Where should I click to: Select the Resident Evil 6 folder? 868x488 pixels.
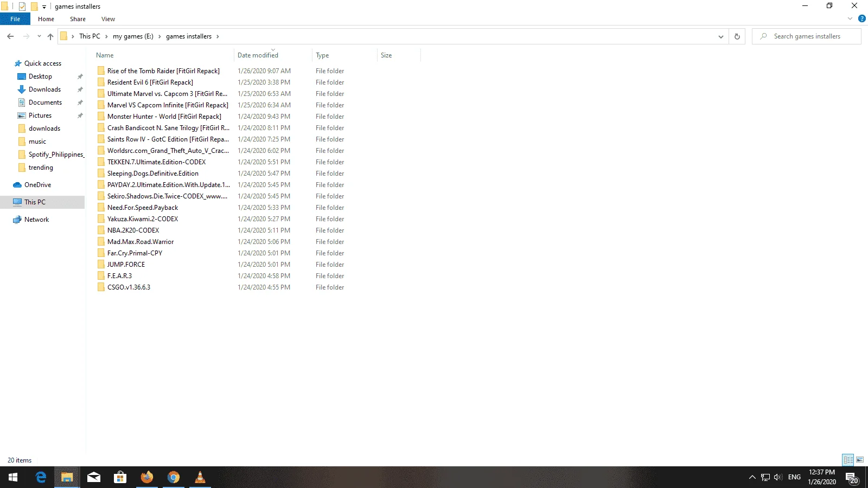click(x=150, y=82)
